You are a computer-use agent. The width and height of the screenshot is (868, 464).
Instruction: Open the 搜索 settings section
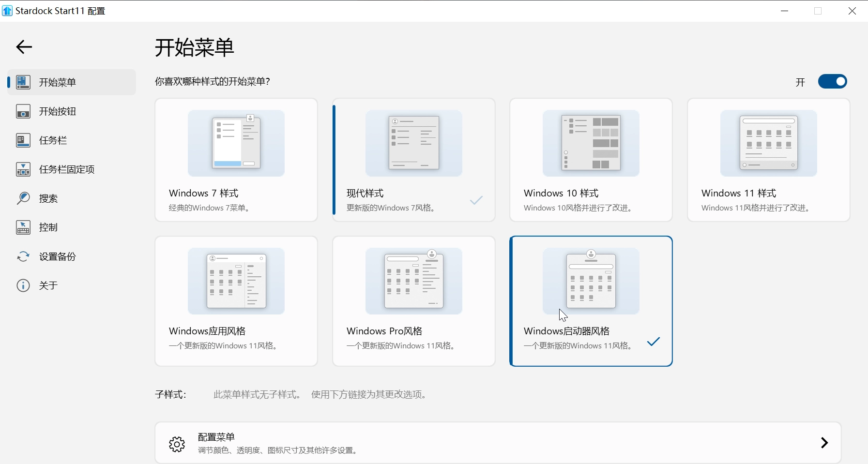point(48,198)
